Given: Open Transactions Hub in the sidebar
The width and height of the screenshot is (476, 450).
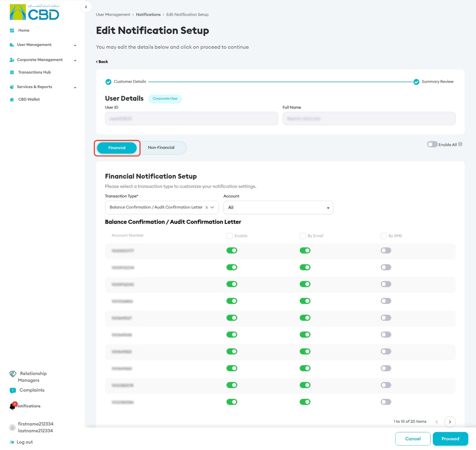Looking at the screenshot, I should [35, 72].
